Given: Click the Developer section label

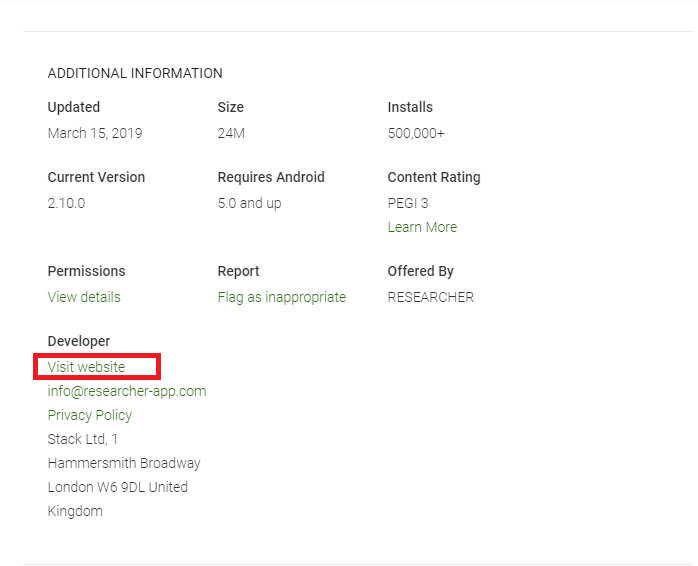Looking at the screenshot, I should click(79, 341).
